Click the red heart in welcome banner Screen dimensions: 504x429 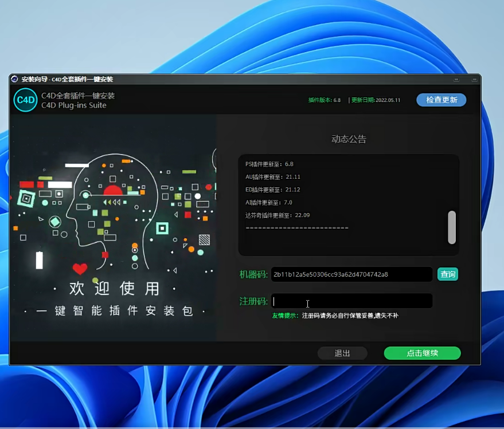80,269
